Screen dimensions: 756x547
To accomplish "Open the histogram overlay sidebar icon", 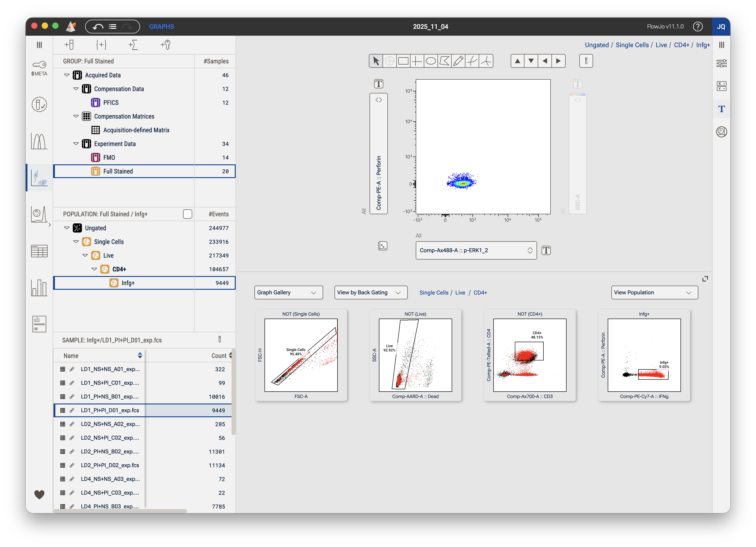I will point(39,141).
